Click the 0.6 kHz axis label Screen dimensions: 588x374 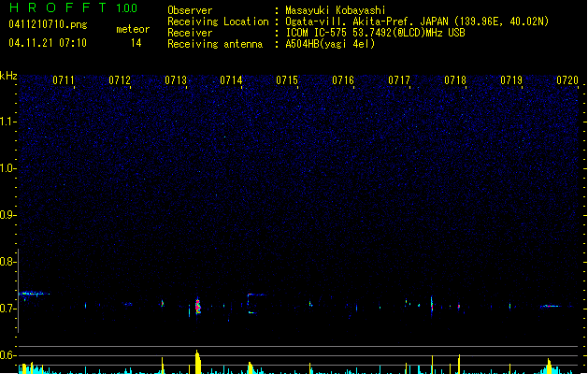(x=7, y=355)
